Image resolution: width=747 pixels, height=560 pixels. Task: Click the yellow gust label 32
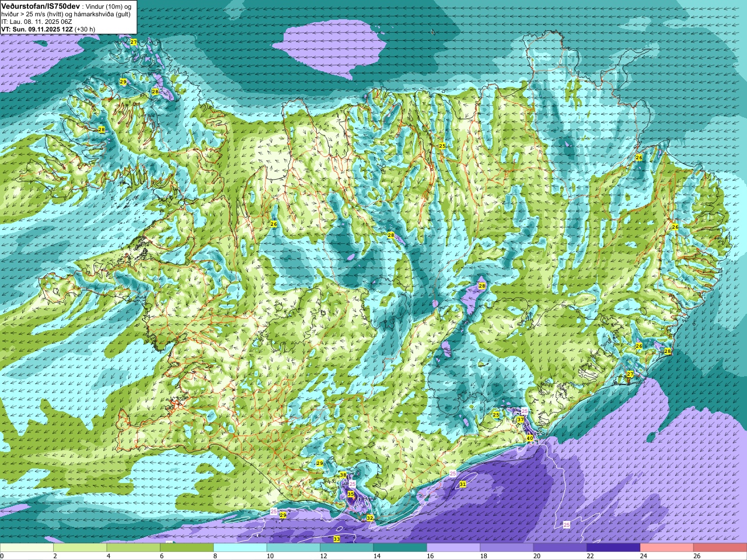tap(370, 518)
